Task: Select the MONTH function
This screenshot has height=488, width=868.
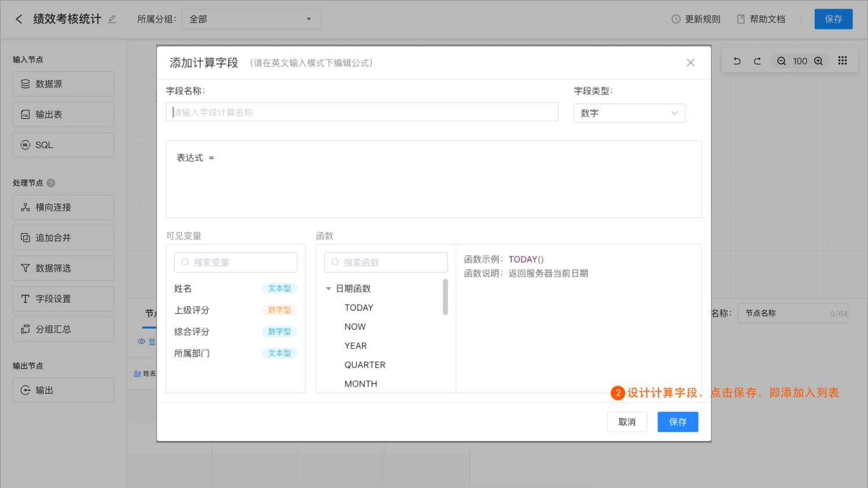Action: coord(361,384)
